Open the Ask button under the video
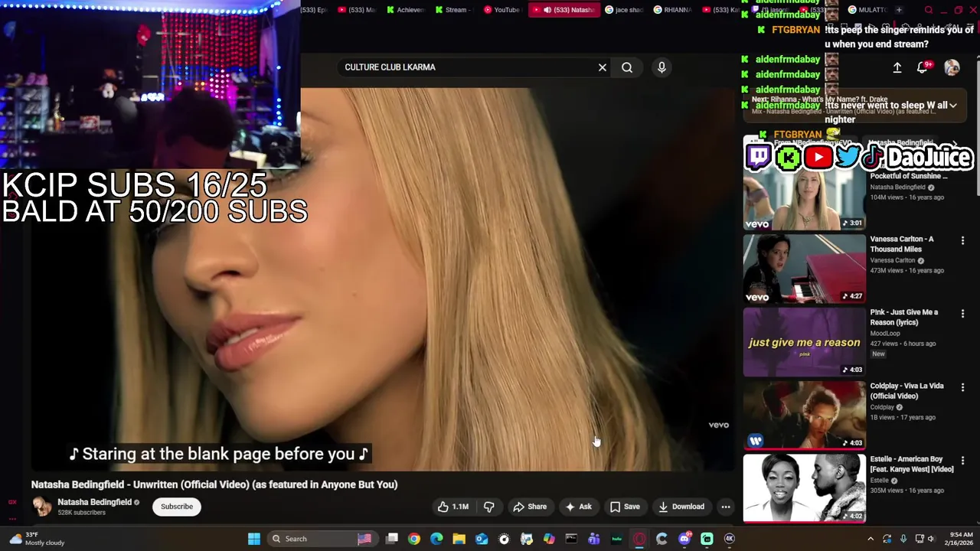Image resolution: width=980 pixels, height=551 pixels. pyautogui.click(x=579, y=507)
